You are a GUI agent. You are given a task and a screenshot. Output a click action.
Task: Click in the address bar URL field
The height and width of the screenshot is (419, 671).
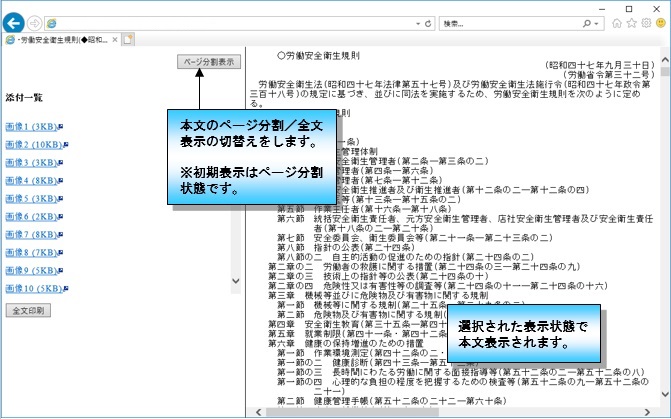(x=230, y=22)
